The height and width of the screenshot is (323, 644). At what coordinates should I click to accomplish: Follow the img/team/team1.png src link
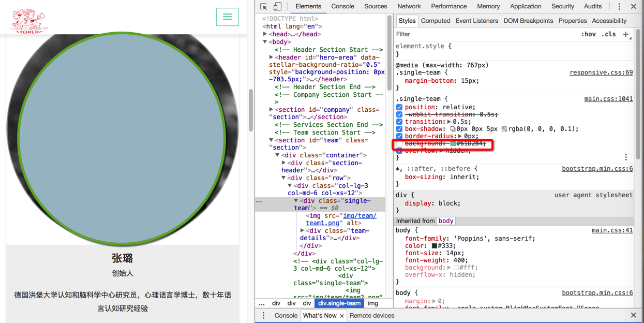(341, 219)
